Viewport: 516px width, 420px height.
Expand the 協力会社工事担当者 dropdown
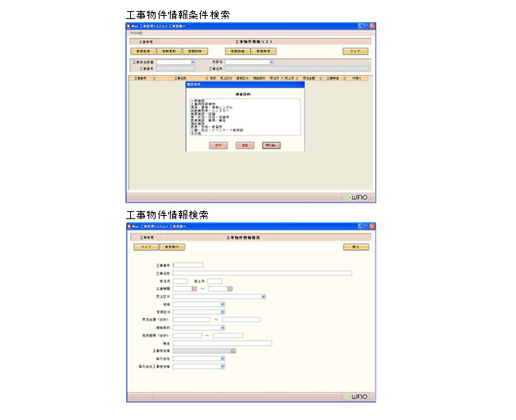coord(223,366)
